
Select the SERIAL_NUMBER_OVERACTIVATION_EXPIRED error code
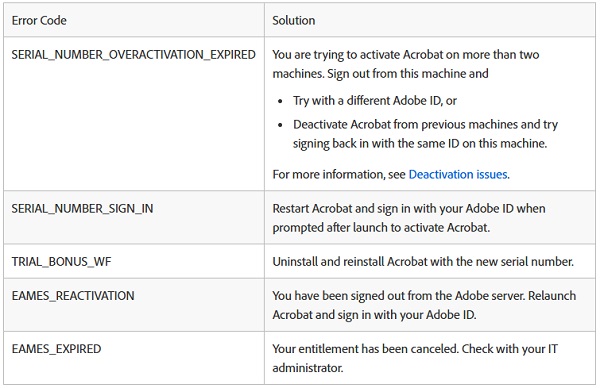133,55
